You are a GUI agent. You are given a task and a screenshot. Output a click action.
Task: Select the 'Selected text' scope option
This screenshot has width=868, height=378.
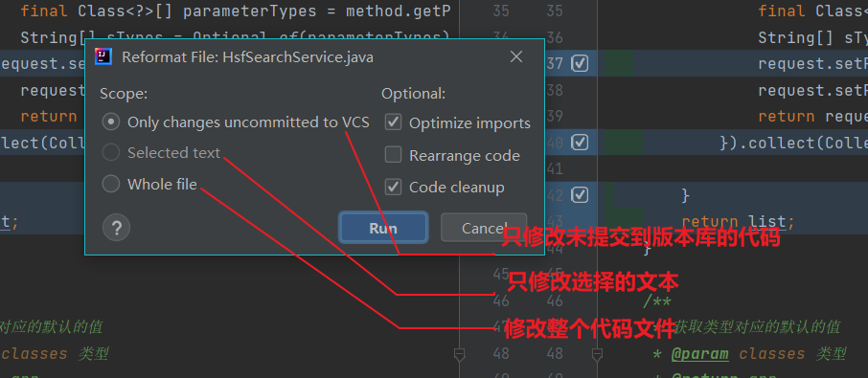click(111, 152)
